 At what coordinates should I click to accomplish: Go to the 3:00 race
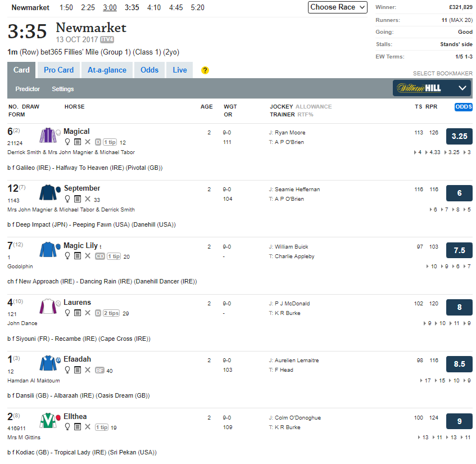pos(110,8)
